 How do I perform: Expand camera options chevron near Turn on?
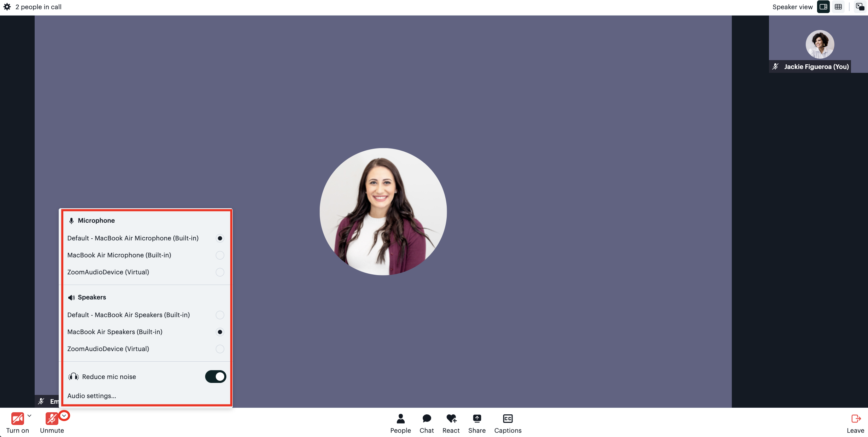pyautogui.click(x=29, y=416)
